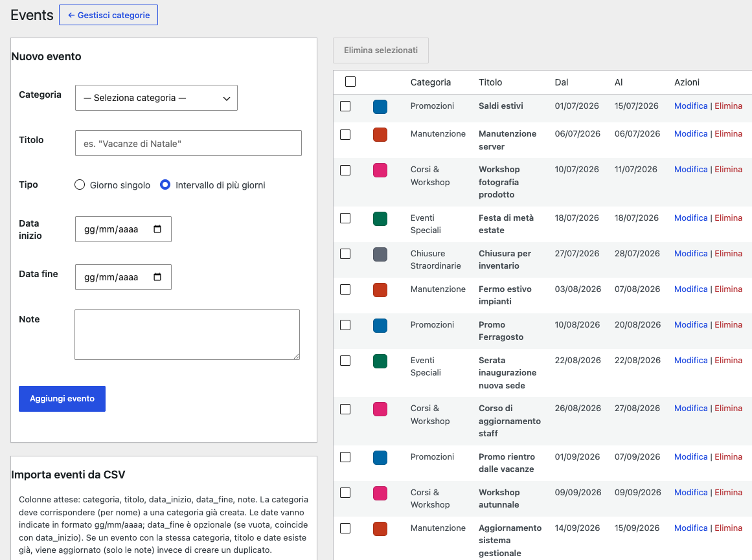
Task: Click Modifica for Saldi estivi
Action: [690, 106]
